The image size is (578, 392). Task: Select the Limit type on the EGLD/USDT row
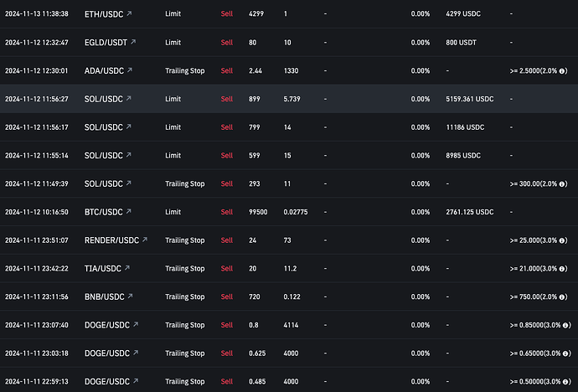pyautogui.click(x=173, y=43)
